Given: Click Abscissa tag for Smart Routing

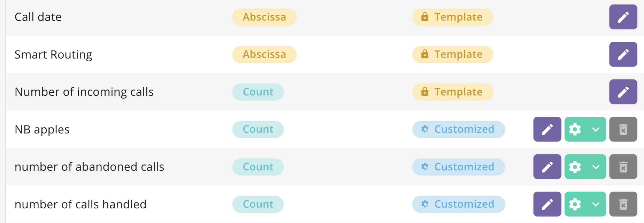Looking at the screenshot, I should coord(264,54).
